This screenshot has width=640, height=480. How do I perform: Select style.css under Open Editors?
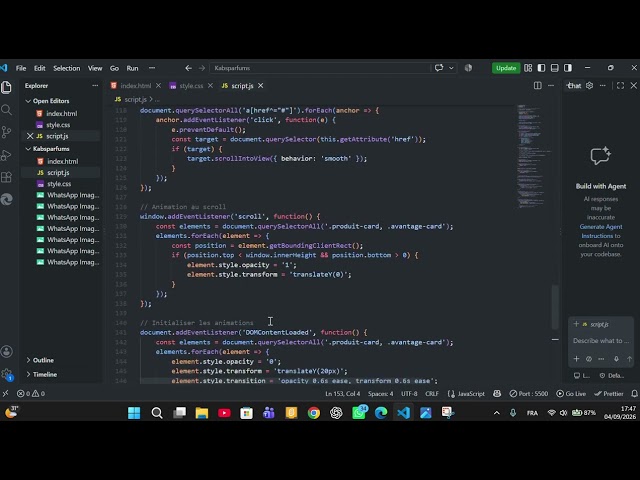(58, 125)
